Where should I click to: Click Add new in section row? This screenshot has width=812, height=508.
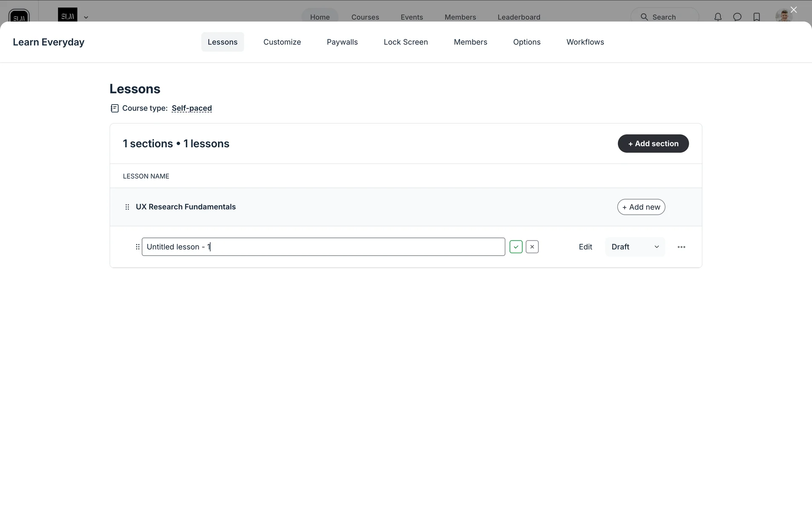pyautogui.click(x=641, y=207)
